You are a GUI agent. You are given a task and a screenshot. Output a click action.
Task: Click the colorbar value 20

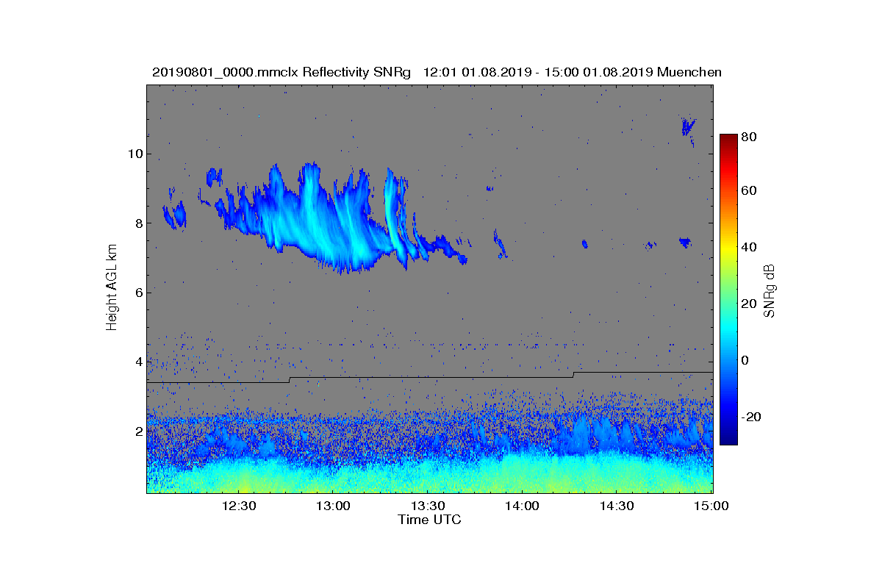(750, 304)
